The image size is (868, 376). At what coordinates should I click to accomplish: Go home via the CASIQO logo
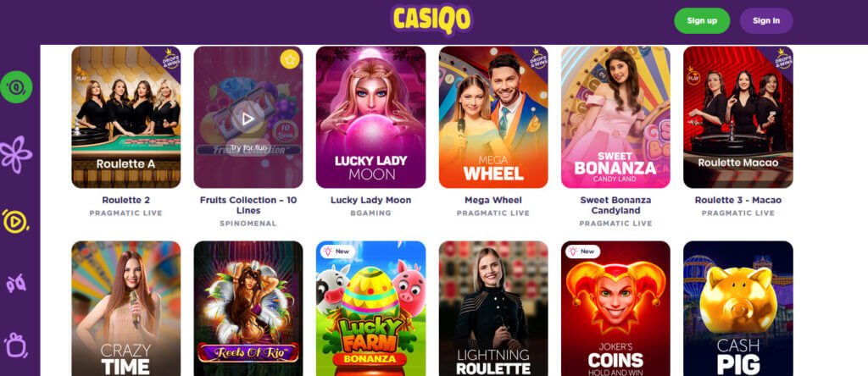point(432,19)
